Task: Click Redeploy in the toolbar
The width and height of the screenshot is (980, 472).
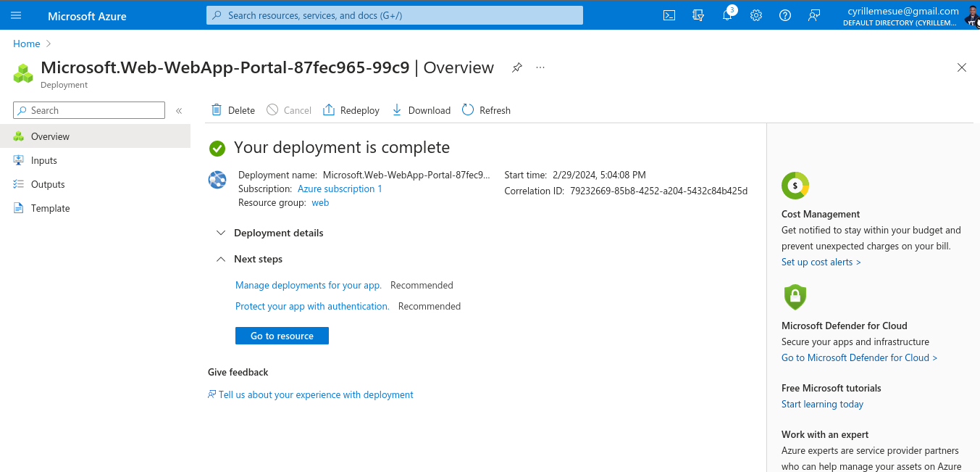Action: (x=351, y=110)
